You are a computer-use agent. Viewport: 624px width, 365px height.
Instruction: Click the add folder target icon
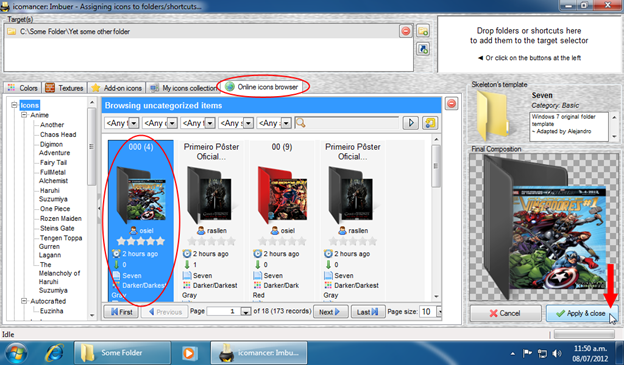pyautogui.click(x=423, y=31)
